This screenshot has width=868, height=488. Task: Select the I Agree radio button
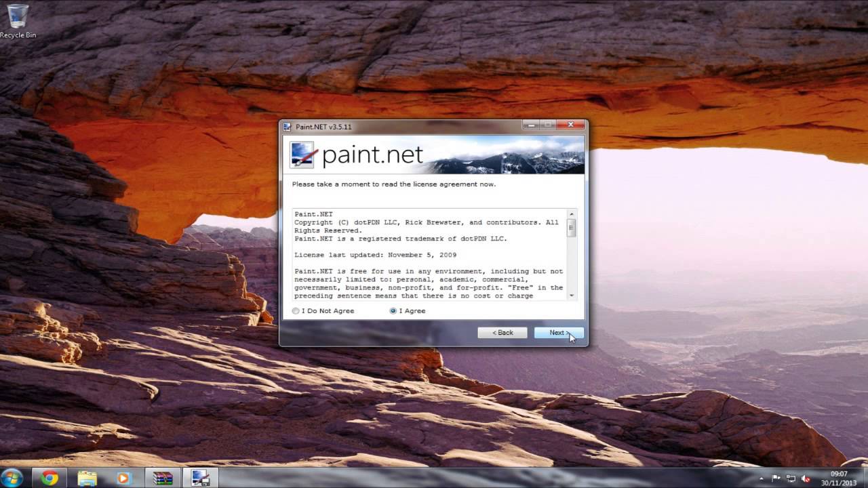tap(393, 311)
